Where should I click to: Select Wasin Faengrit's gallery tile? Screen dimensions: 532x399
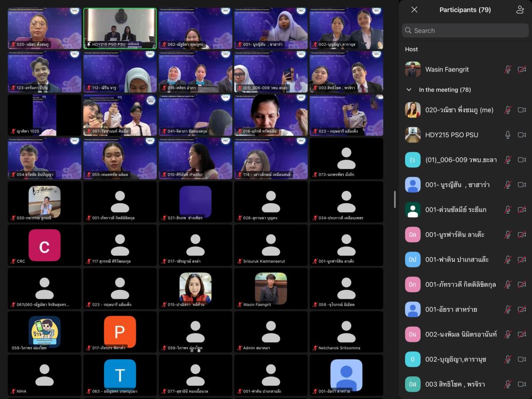coord(271,288)
